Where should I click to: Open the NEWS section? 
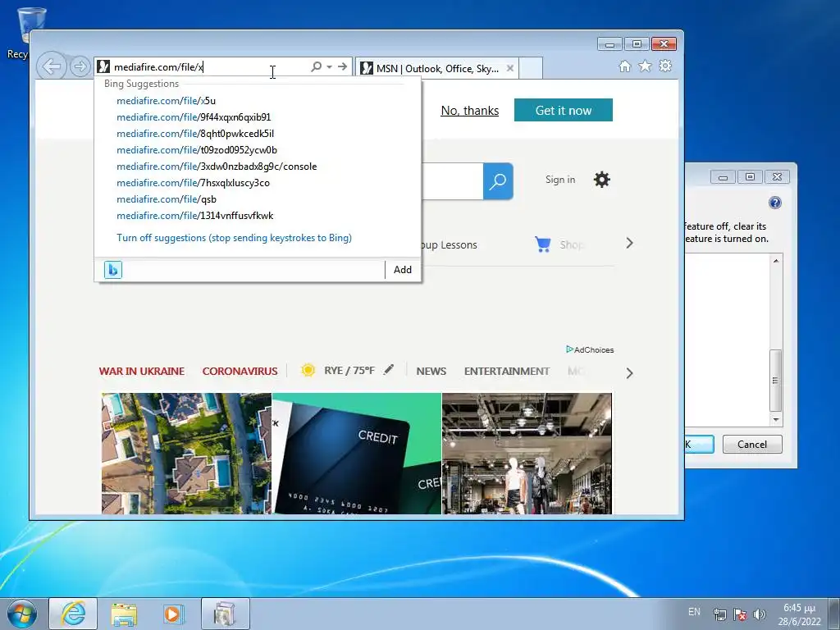coord(431,371)
